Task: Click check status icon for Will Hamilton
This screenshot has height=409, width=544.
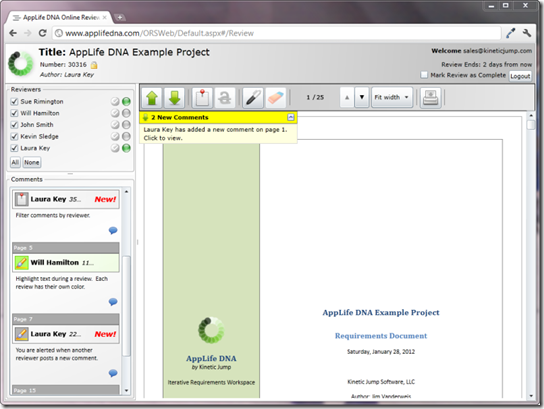Action: 115,113
